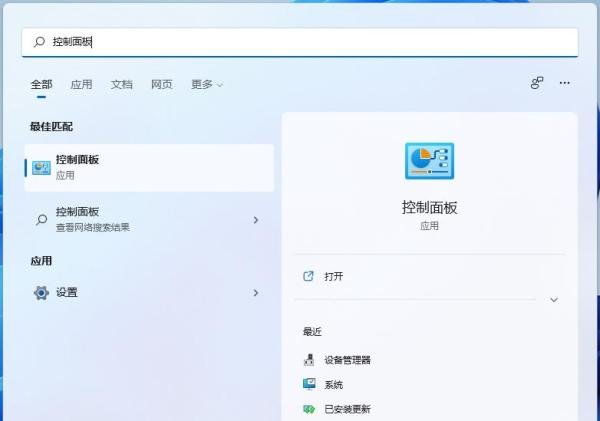Open the 网页 tab

[x=161, y=85]
